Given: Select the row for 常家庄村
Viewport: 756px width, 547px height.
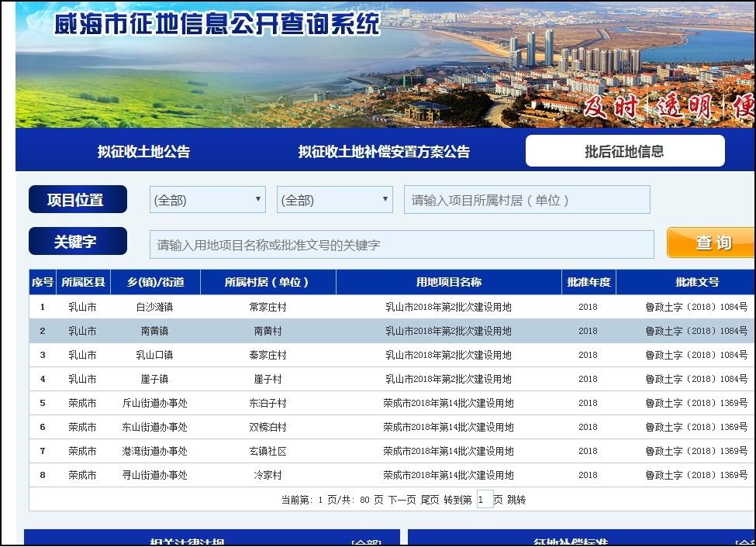Looking at the screenshot, I should pos(268,308).
